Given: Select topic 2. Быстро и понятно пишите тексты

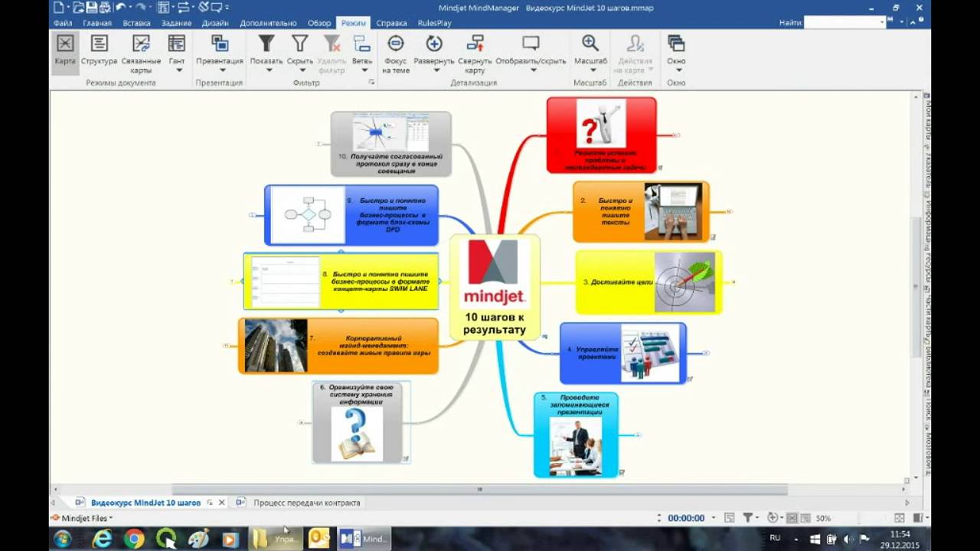Looking at the screenshot, I should tap(641, 211).
